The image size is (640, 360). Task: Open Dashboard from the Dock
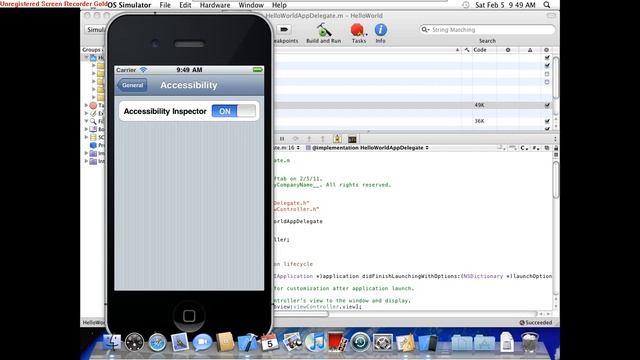[135, 342]
